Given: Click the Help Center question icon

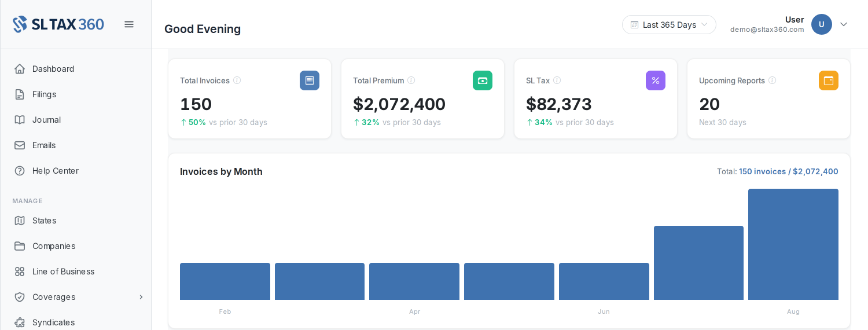Looking at the screenshot, I should (20, 171).
